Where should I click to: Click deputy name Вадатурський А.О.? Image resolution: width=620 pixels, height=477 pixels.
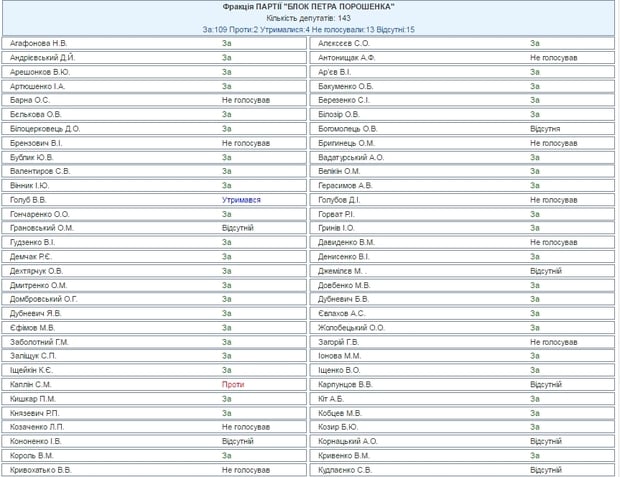click(x=351, y=157)
